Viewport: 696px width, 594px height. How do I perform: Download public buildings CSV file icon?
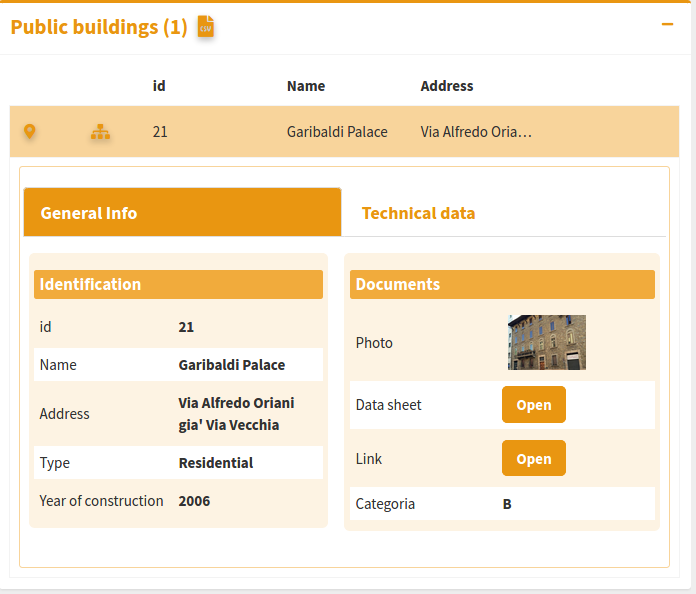[206, 26]
